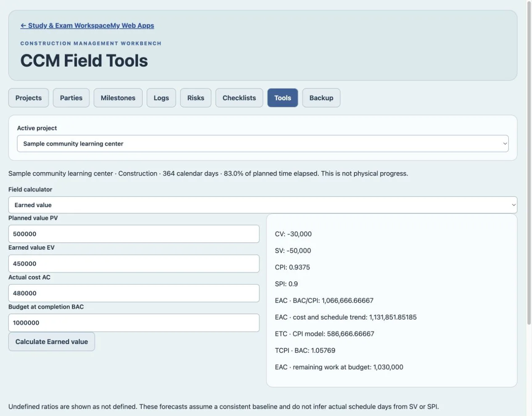The width and height of the screenshot is (532, 416).
Task: Open the Checklists tab
Action: (x=239, y=98)
